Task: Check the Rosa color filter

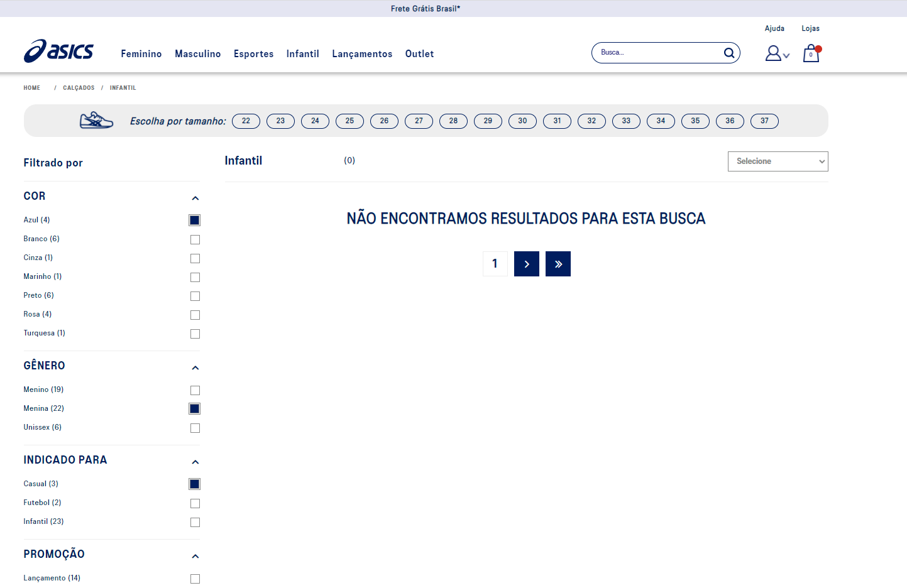Action: pyautogui.click(x=195, y=315)
